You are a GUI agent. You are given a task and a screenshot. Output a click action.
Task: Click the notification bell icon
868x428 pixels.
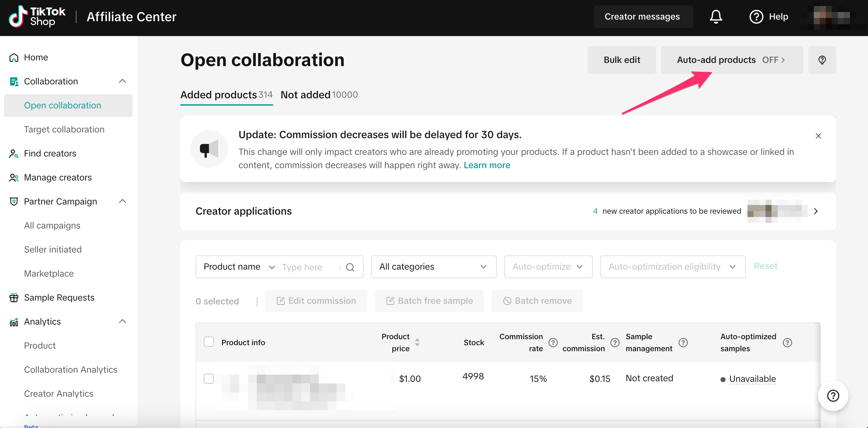716,16
